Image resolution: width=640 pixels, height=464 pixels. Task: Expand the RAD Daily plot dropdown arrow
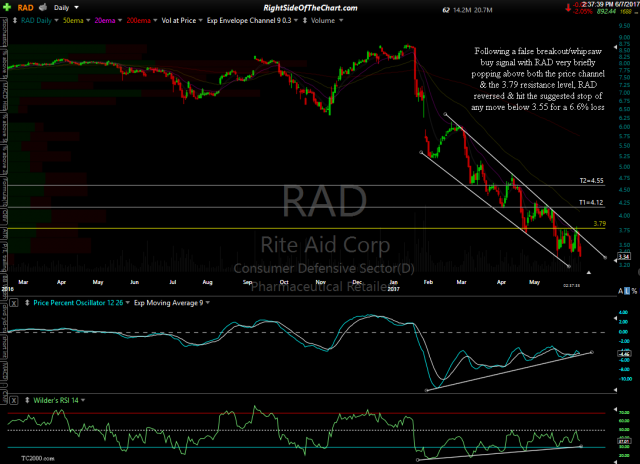56,20
